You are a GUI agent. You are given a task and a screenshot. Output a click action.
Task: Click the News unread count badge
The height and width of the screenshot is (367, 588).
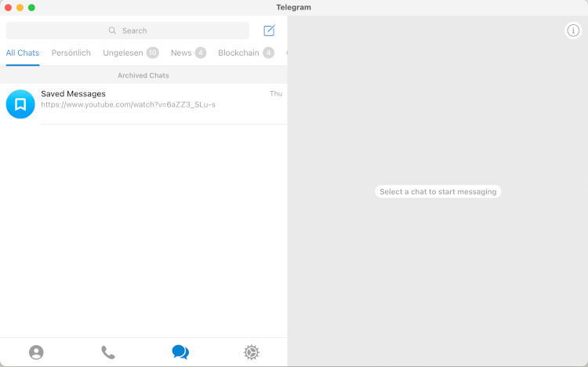click(x=201, y=53)
